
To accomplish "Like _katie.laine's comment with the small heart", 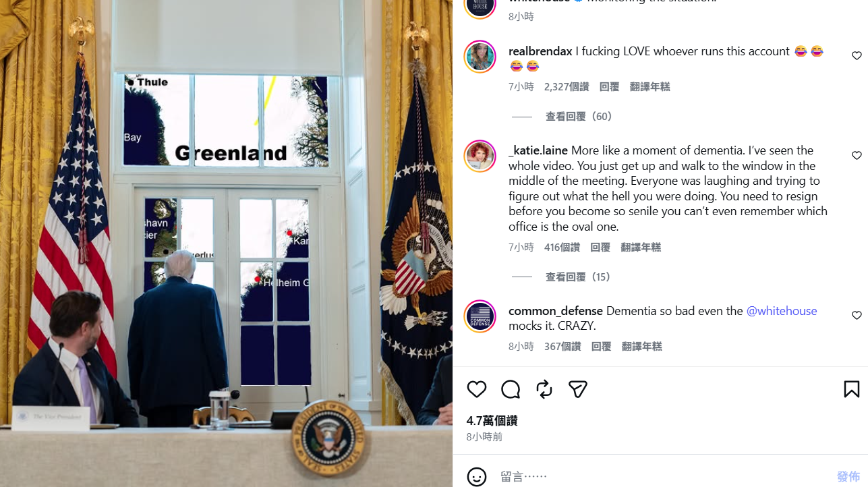I will click(x=857, y=156).
